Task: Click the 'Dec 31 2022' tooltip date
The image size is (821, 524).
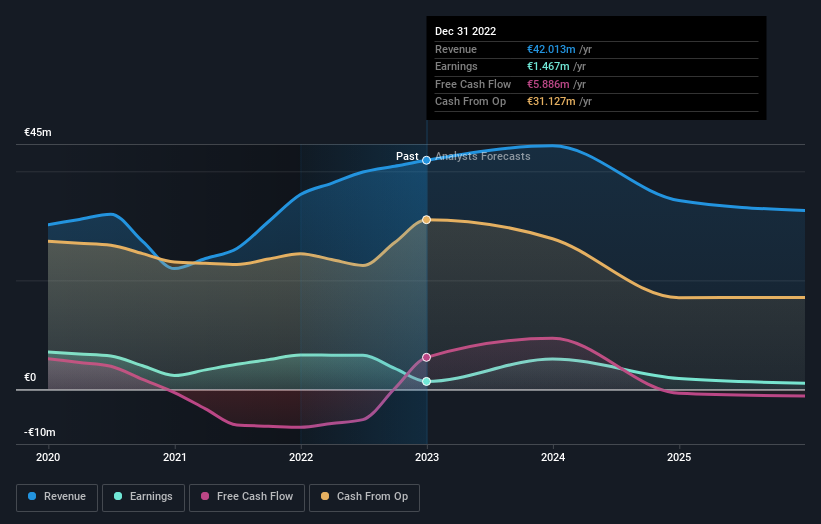Action: [465, 31]
